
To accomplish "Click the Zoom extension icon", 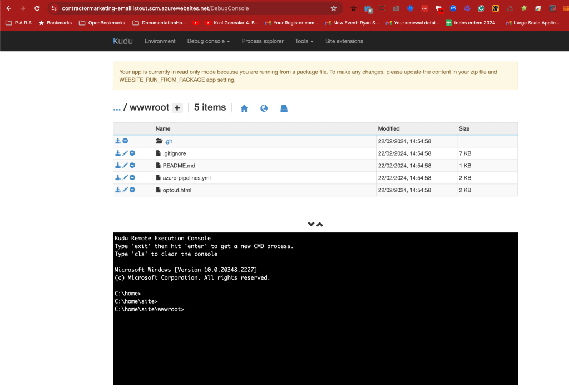I will (x=453, y=8).
